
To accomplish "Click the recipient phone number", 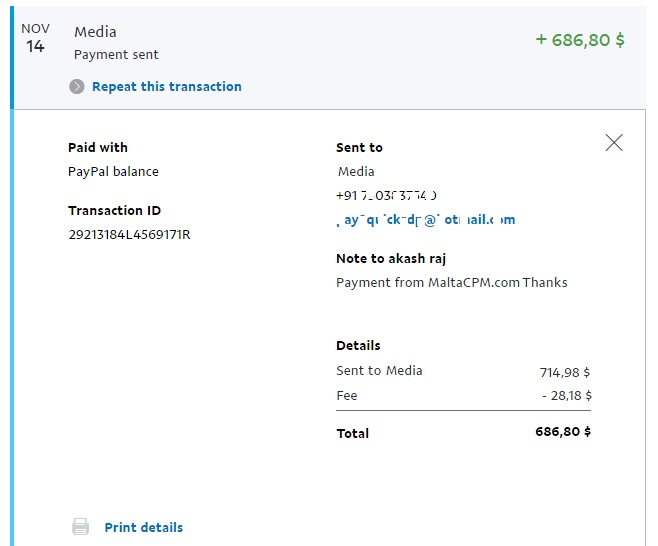I will tap(386, 196).
